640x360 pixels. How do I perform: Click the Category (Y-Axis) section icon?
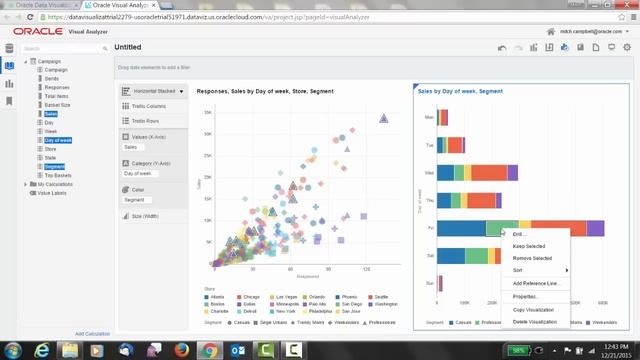pos(126,163)
